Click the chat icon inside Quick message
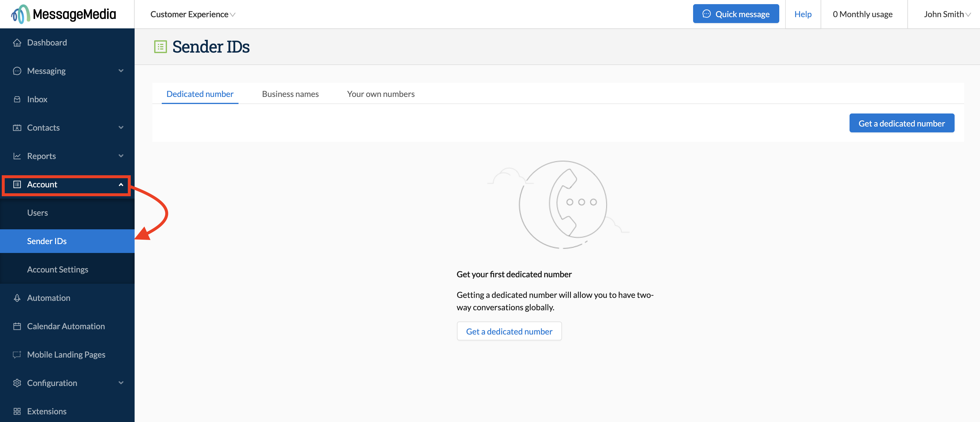The image size is (980, 422). (x=706, y=14)
